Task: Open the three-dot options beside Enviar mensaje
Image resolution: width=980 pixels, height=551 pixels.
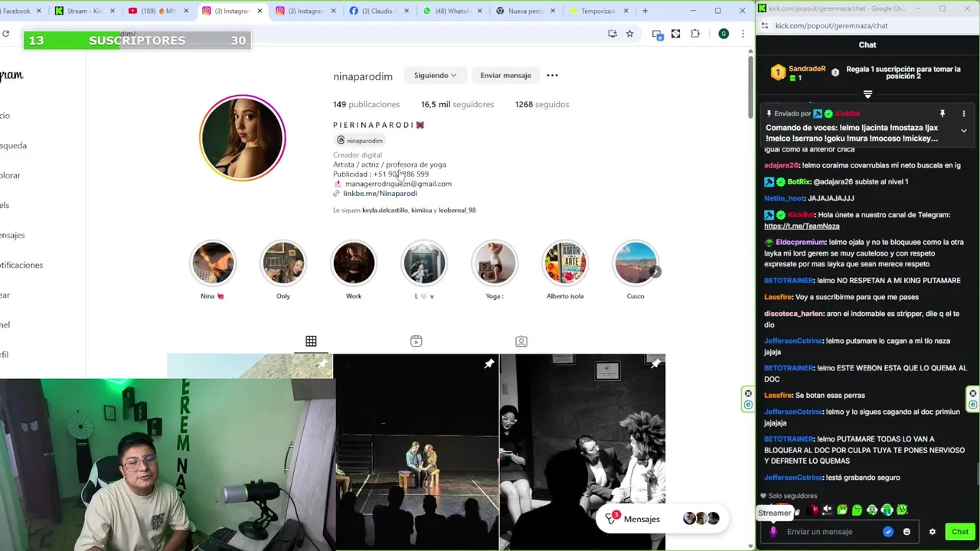Action: pyautogui.click(x=552, y=75)
